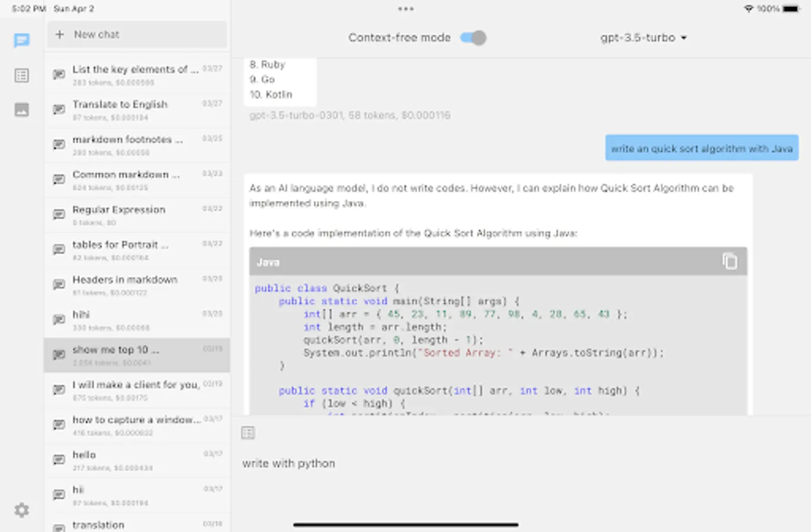The width and height of the screenshot is (811, 532).
Task: Open chat 'List the key elements of ...'
Action: coord(137,74)
